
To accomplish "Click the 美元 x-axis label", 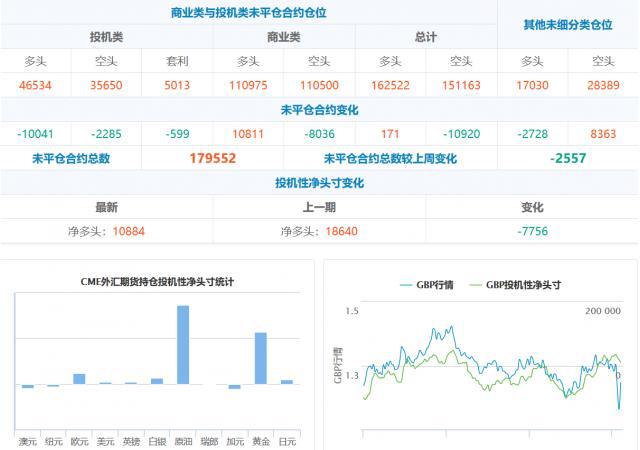I will pyautogui.click(x=105, y=441).
